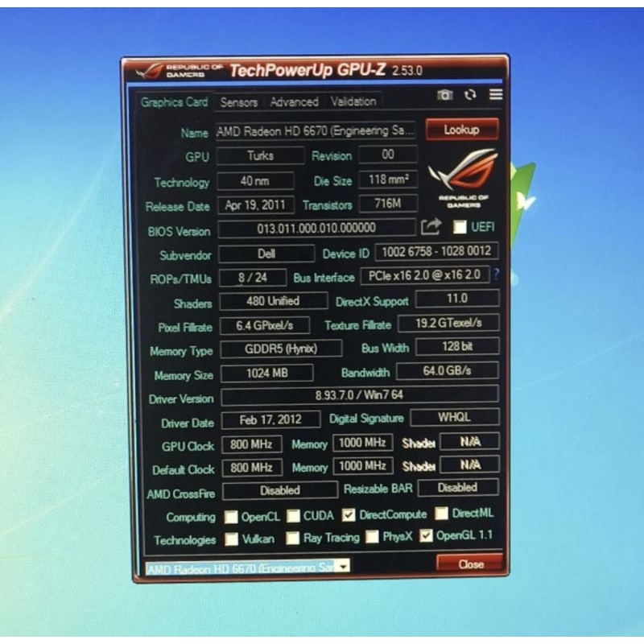
Task: Click the GPU Clock 800 MHz value
Action: tap(251, 444)
